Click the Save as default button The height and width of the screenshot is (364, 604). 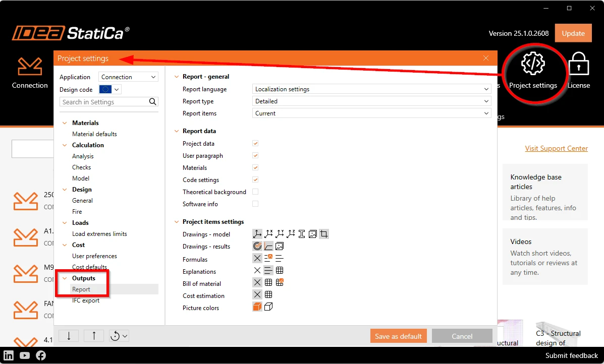click(398, 336)
